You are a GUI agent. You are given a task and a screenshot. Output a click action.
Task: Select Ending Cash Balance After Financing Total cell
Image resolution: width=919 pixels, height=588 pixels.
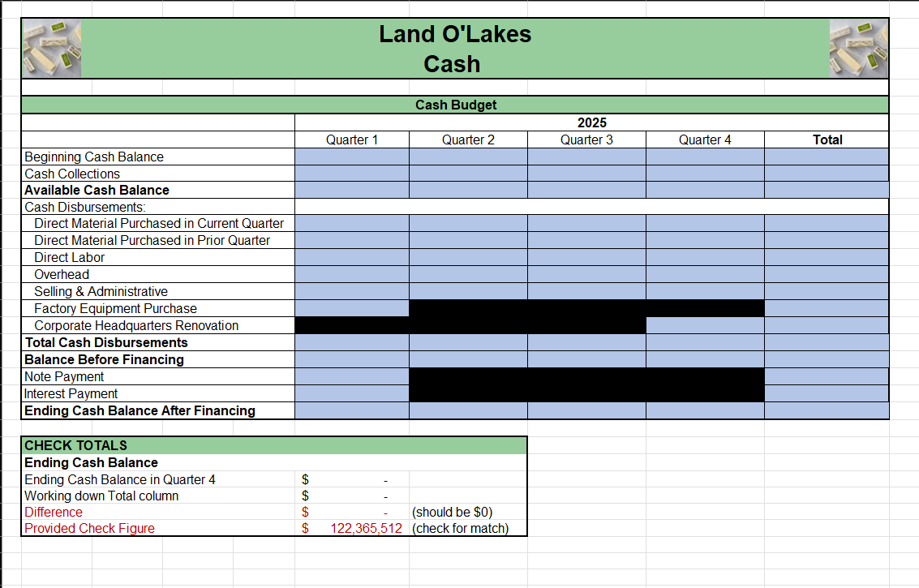pyautogui.click(x=827, y=410)
